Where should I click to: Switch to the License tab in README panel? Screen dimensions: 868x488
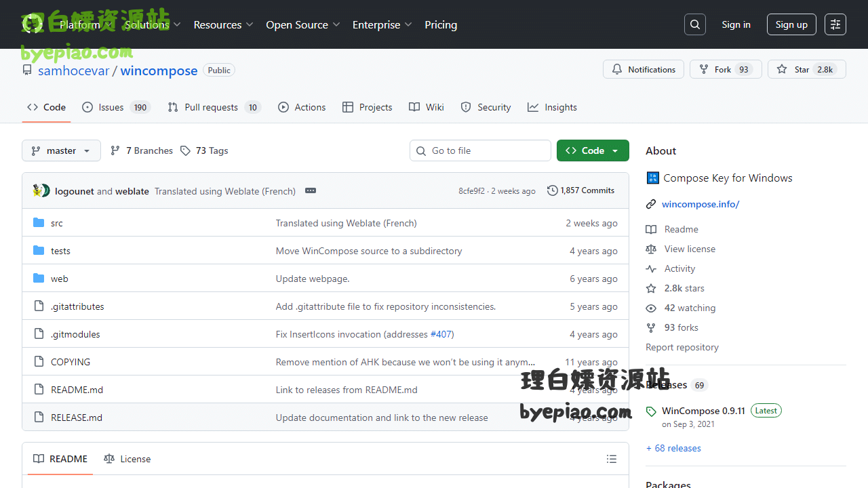pos(127,459)
